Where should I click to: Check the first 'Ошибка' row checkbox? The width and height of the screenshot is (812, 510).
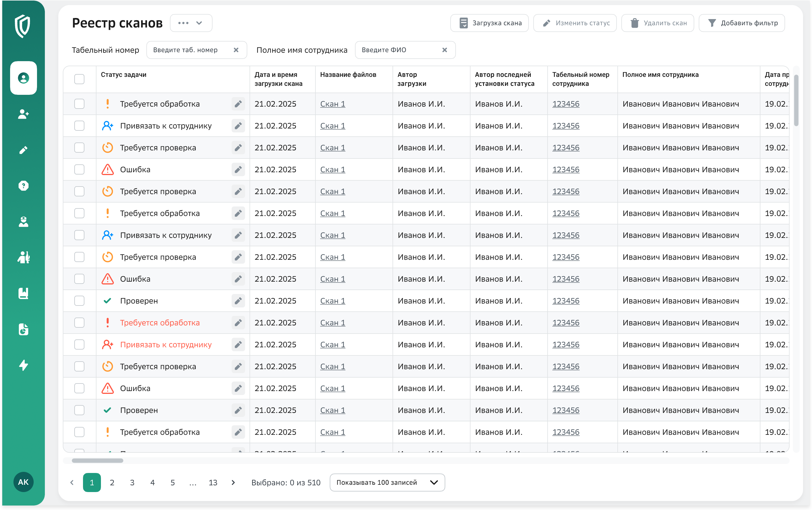(x=79, y=169)
